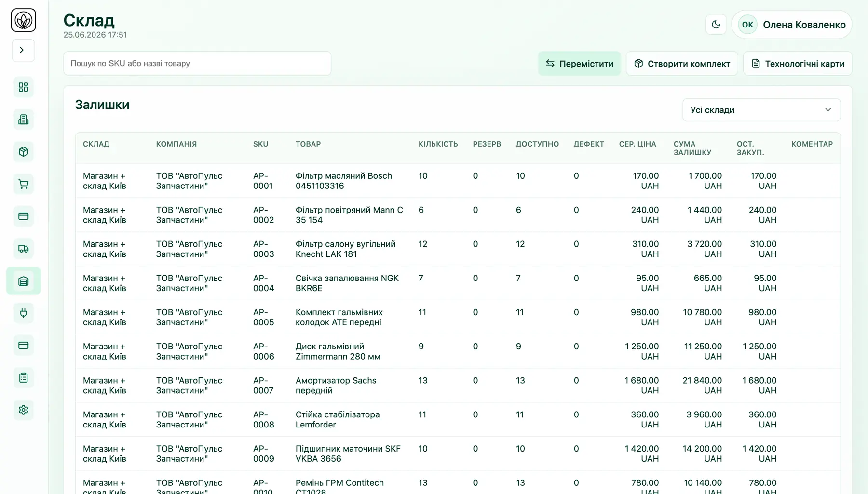Image resolution: width=868 pixels, height=494 pixels.
Task: Click the date 25.06.2026 17:51
Action: [x=95, y=35]
